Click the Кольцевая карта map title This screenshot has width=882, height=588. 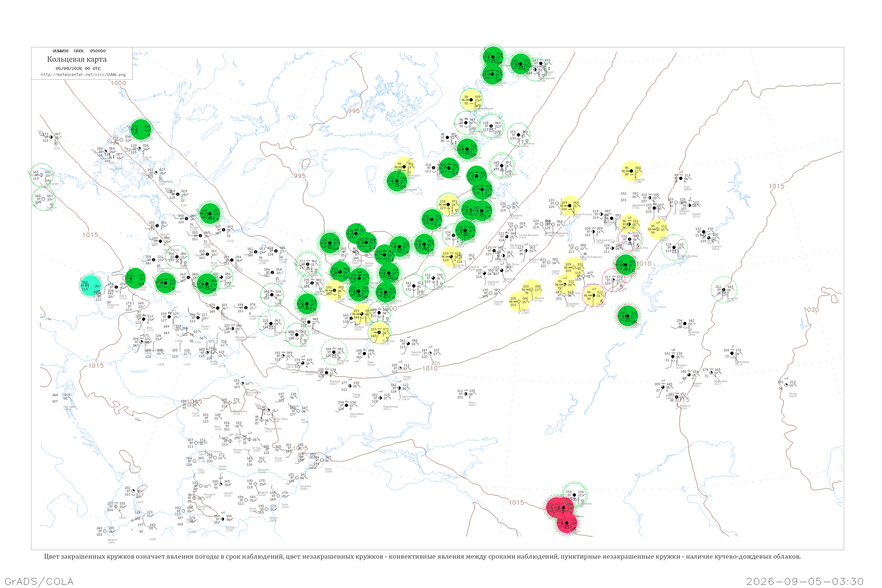pyautogui.click(x=77, y=59)
